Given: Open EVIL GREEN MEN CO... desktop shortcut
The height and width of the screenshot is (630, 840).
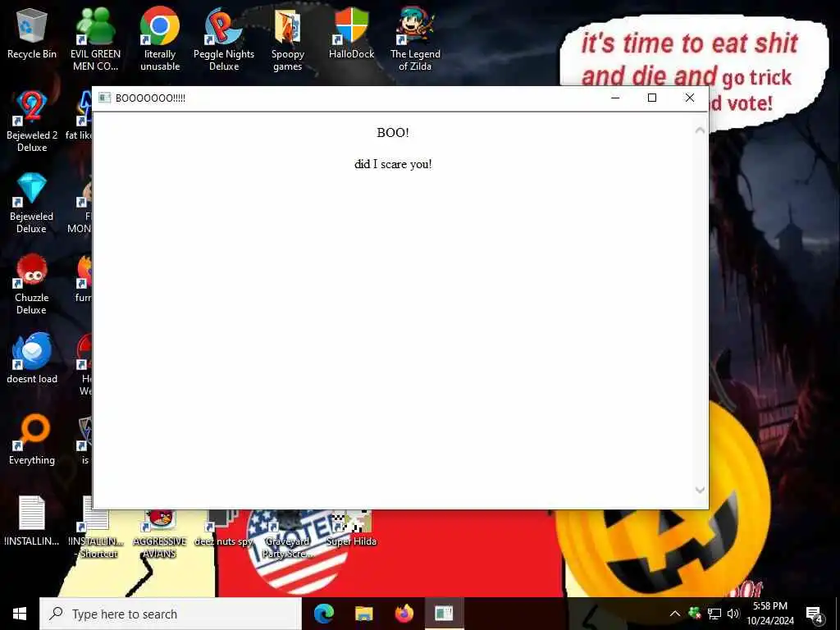Looking at the screenshot, I should coord(95,39).
